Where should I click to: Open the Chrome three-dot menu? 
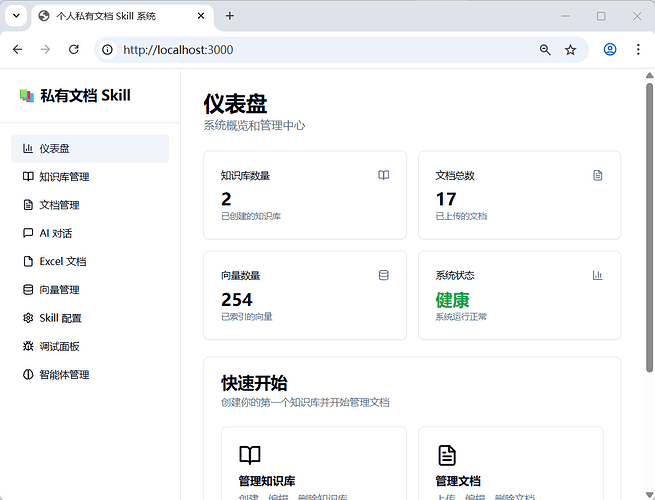[x=638, y=49]
